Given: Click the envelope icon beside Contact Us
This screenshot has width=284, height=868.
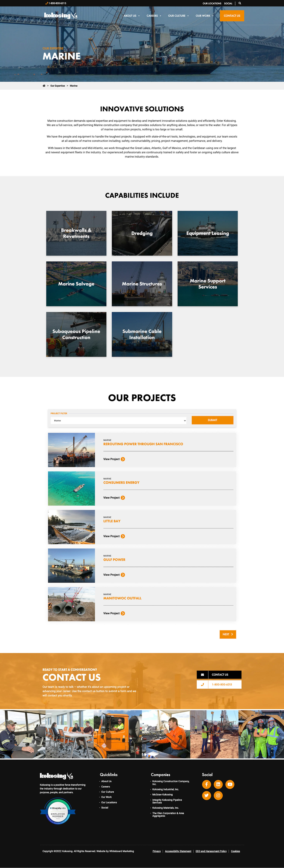Looking at the screenshot, I should (x=202, y=675).
